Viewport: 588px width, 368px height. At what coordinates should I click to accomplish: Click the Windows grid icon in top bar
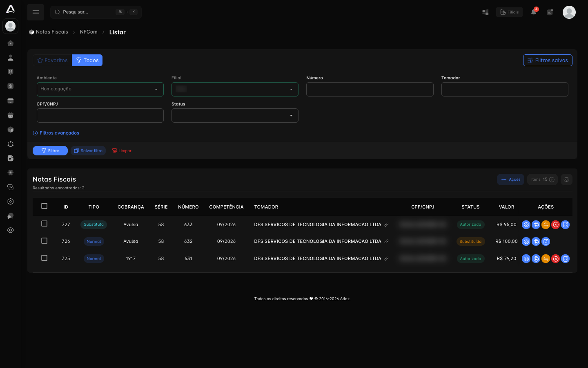click(x=486, y=12)
